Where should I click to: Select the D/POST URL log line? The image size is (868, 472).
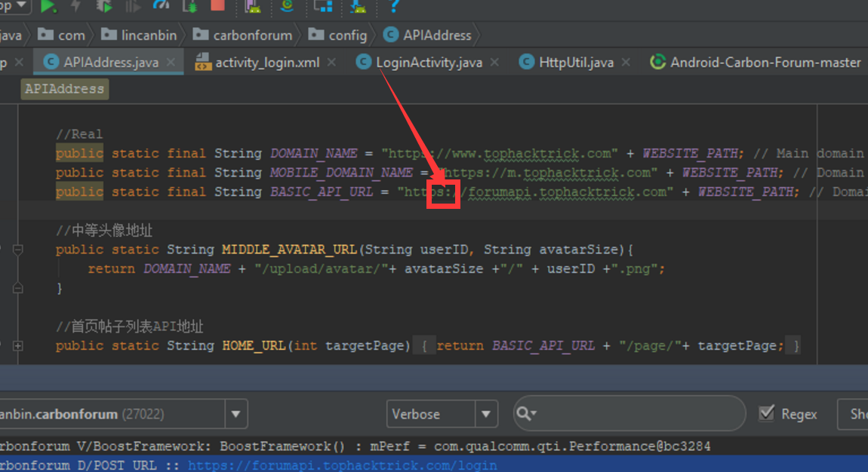click(434, 464)
